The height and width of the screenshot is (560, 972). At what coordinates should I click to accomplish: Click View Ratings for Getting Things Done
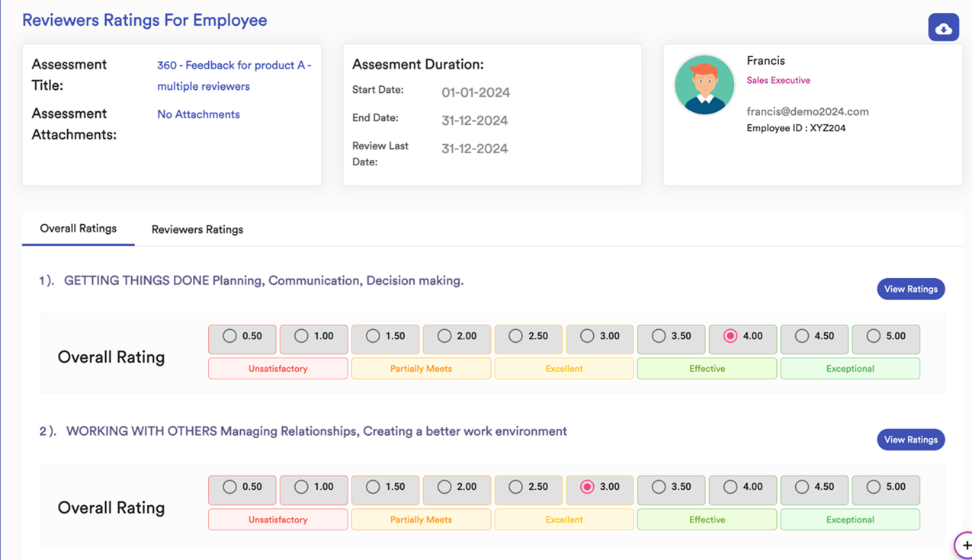pyautogui.click(x=910, y=289)
